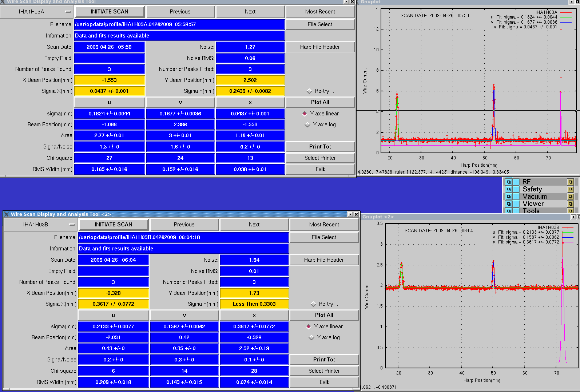Click the IHA1H03A Filename field
This screenshot has height=392, width=580.
tap(179, 24)
